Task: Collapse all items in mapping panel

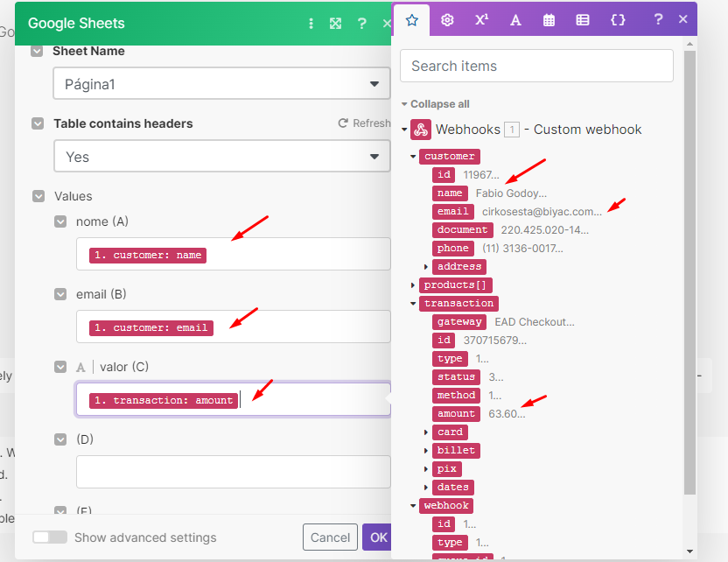Action: [436, 104]
